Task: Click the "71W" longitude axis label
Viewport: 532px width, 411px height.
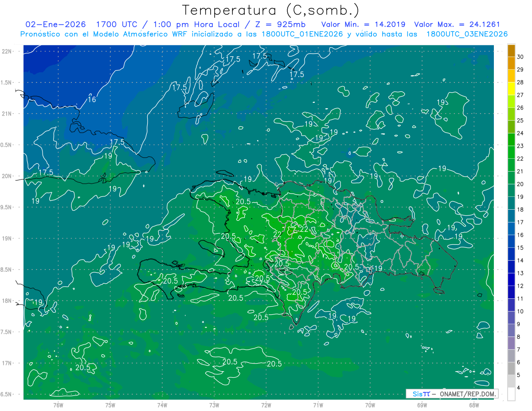Action: tap(318, 405)
